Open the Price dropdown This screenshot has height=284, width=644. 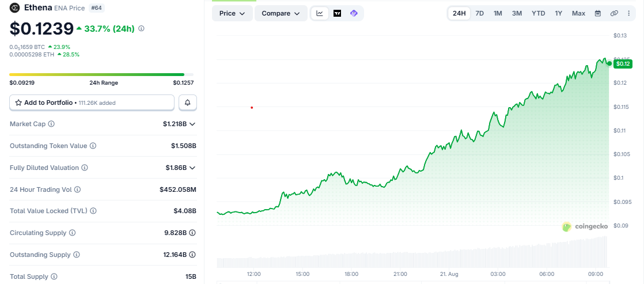pyautogui.click(x=233, y=13)
